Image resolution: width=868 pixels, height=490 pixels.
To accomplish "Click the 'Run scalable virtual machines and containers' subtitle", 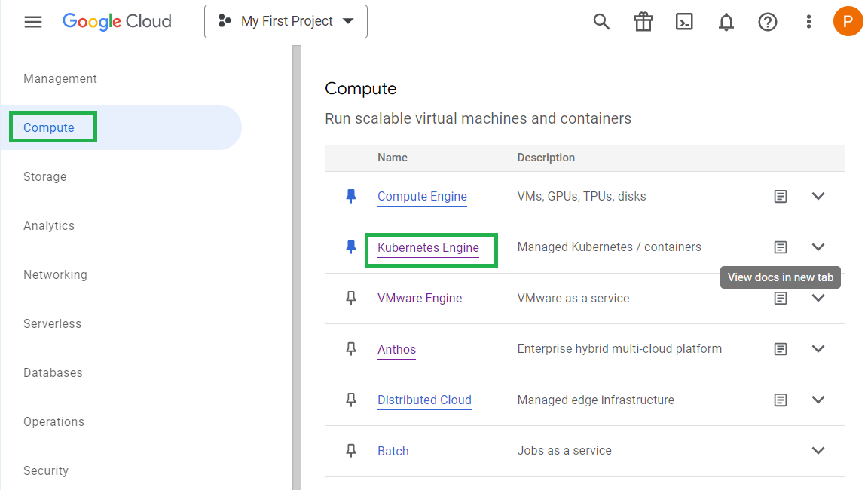I will (478, 118).
